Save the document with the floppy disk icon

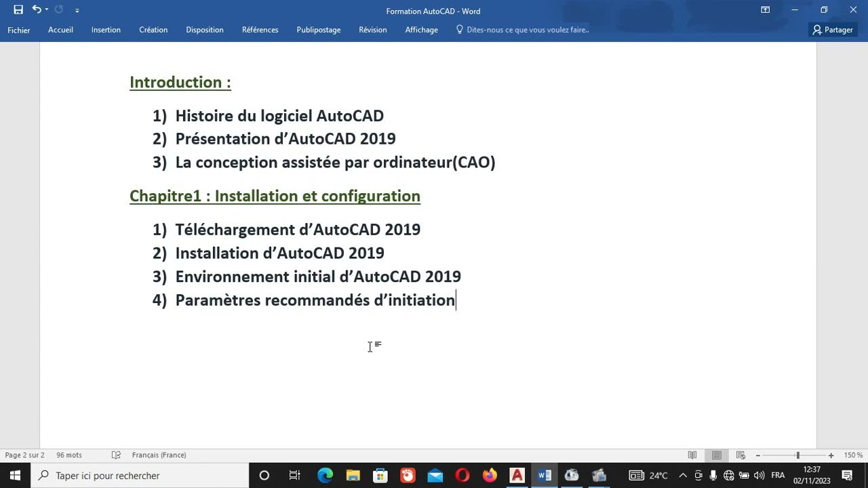click(x=18, y=10)
